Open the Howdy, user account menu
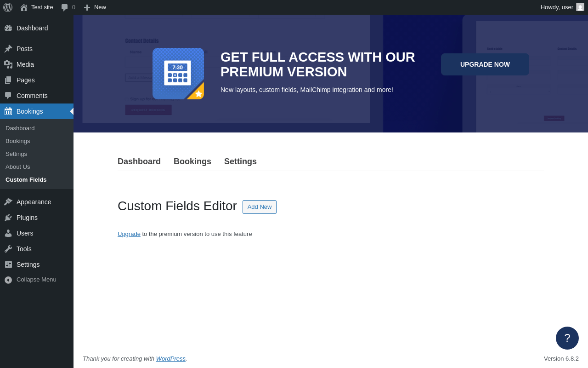The width and height of the screenshot is (588, 368). (x=562, y=7)
